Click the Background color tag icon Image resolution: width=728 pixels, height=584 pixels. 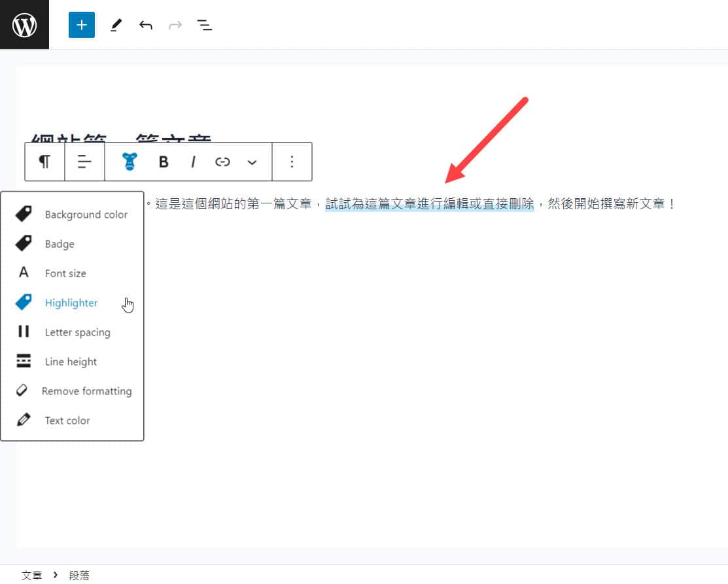pos(23,214)
